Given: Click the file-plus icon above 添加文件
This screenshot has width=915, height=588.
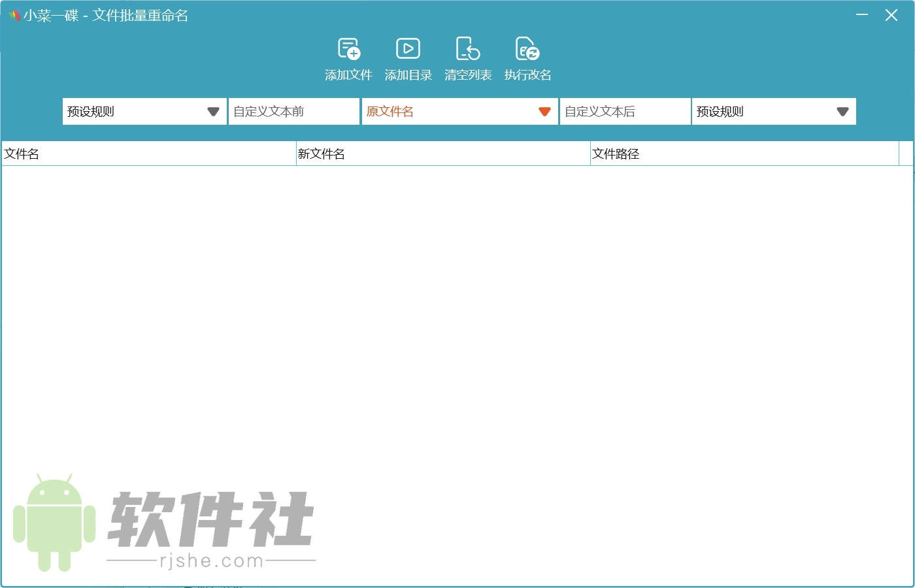Looking at the screenshot, I should pyautogui.click(x=347, y=48).
